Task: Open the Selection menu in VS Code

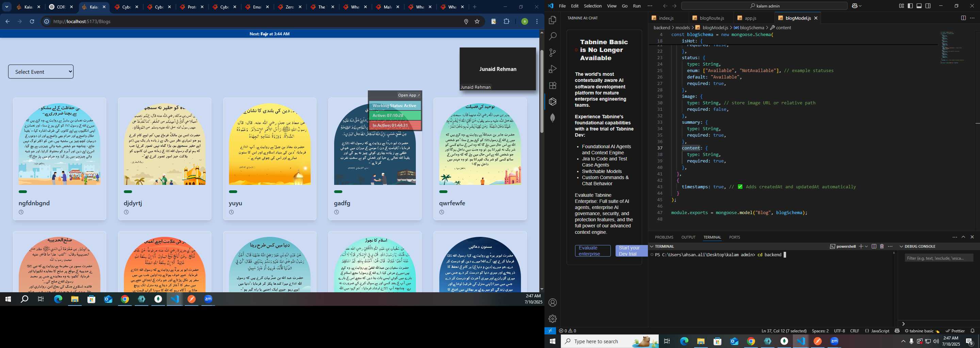Action: pos(593,6)
